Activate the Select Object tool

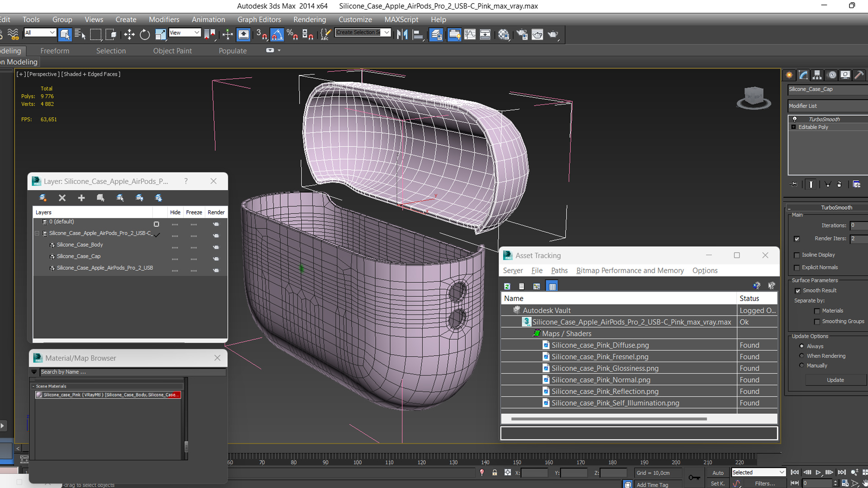(x=65, y=34)
